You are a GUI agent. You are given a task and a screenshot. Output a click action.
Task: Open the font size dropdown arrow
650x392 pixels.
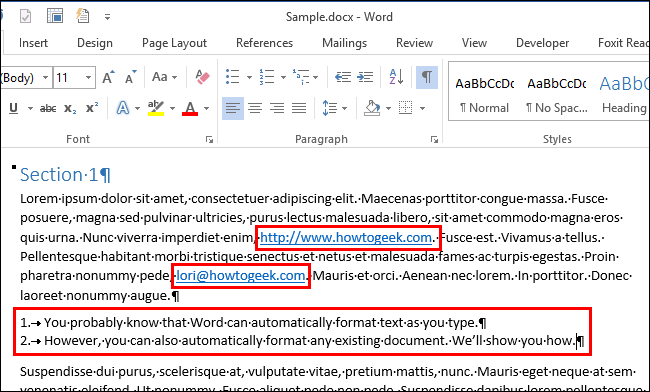tap(88, 77)
